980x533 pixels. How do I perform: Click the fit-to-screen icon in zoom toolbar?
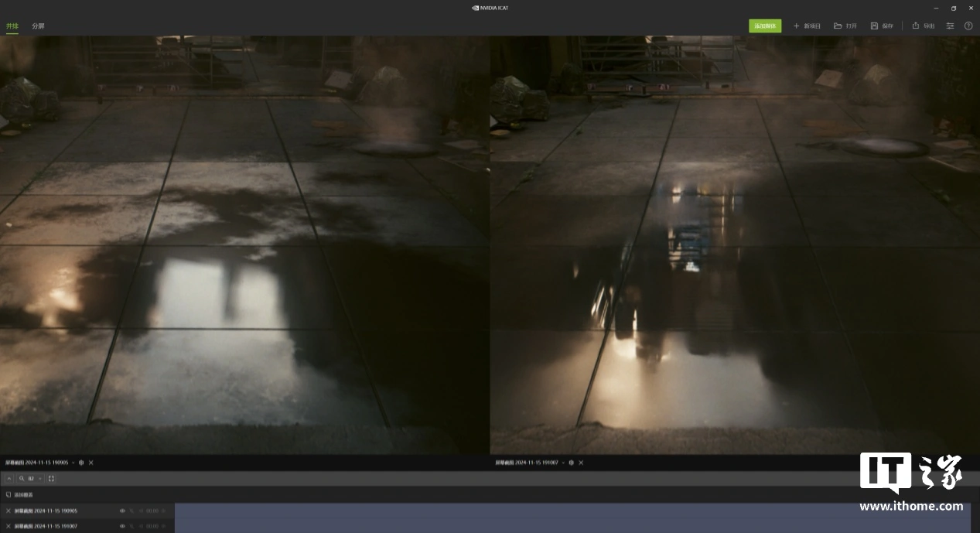click(52, 479)
